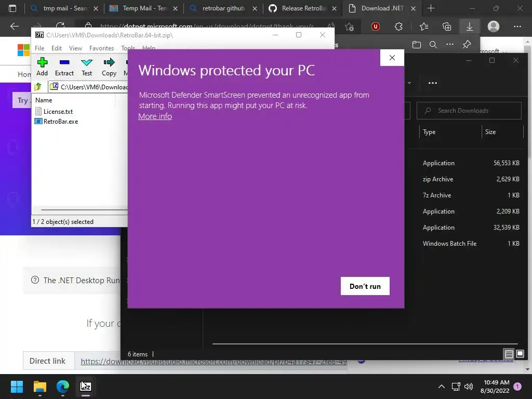Image resolution: width=532 pixels, height=399 pixels.
Task: Open the File menu in 7-Zip
Action: click(x=39, y=48)
